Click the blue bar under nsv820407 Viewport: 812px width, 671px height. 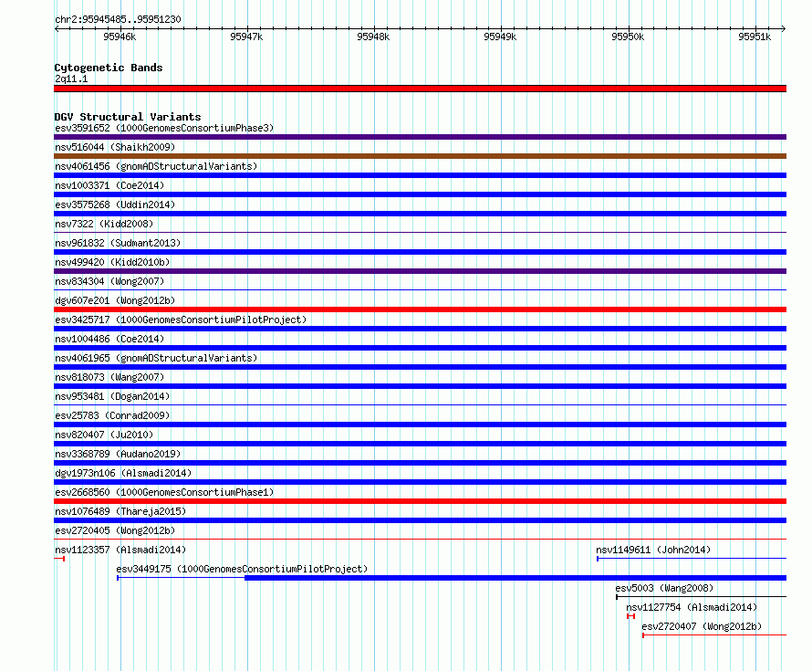[x=420, y=444]
